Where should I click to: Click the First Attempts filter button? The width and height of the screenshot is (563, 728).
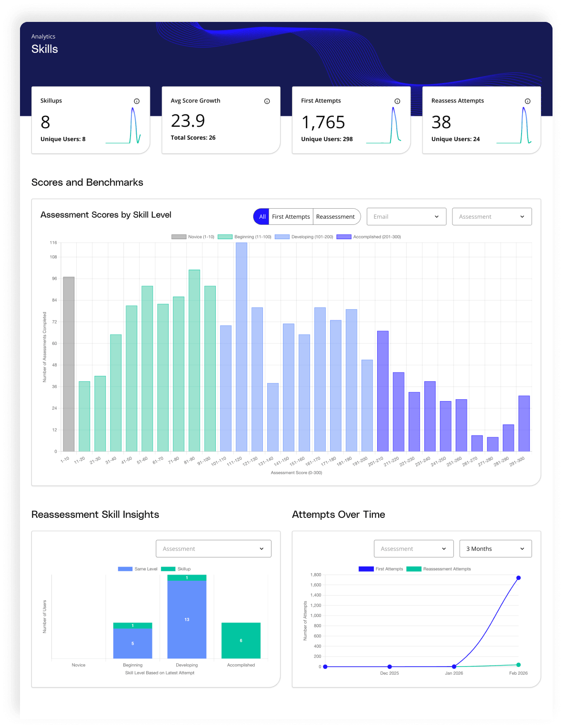click(x=291, y=216)
